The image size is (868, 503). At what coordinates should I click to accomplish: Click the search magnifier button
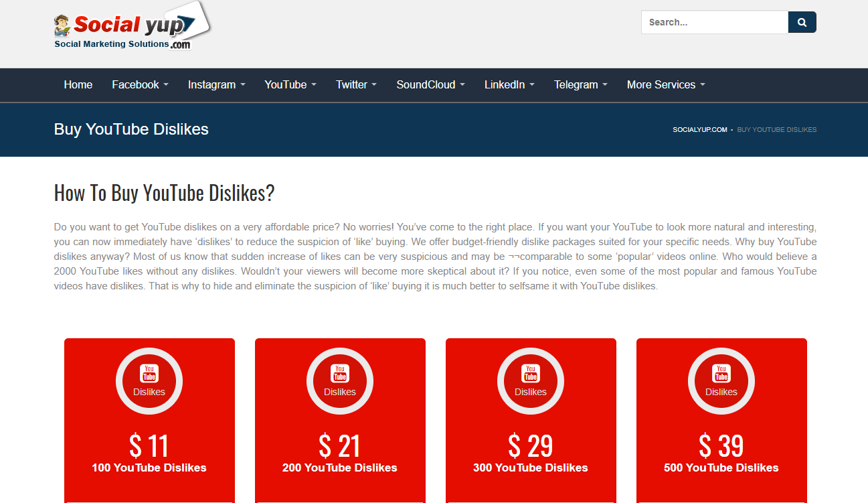click(x=802, y=22)
